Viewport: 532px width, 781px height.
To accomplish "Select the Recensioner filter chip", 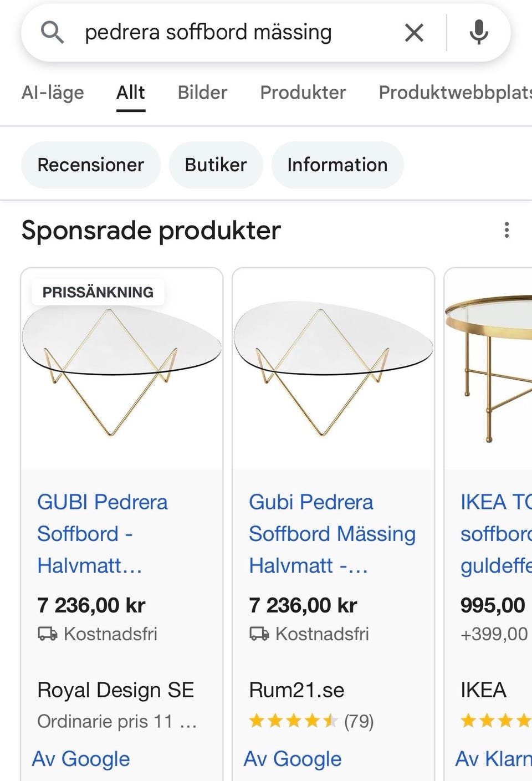I will click(x=91, y=165).
